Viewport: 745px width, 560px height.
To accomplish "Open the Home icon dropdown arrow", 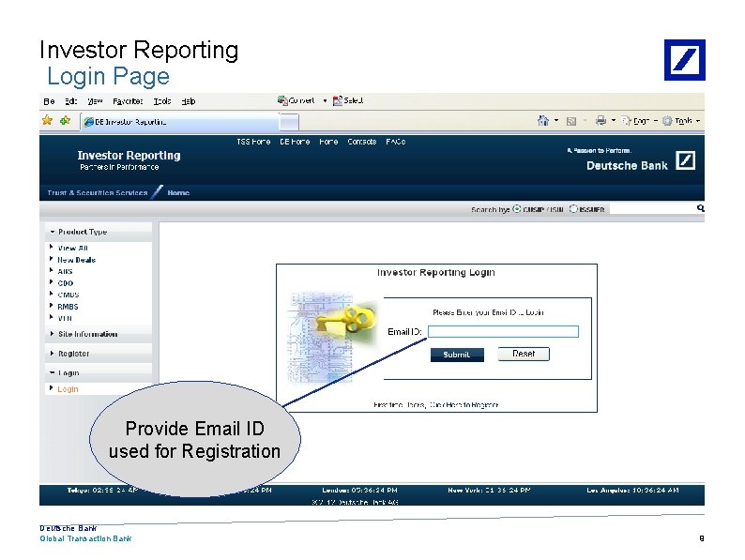I will tap(556, 121).
